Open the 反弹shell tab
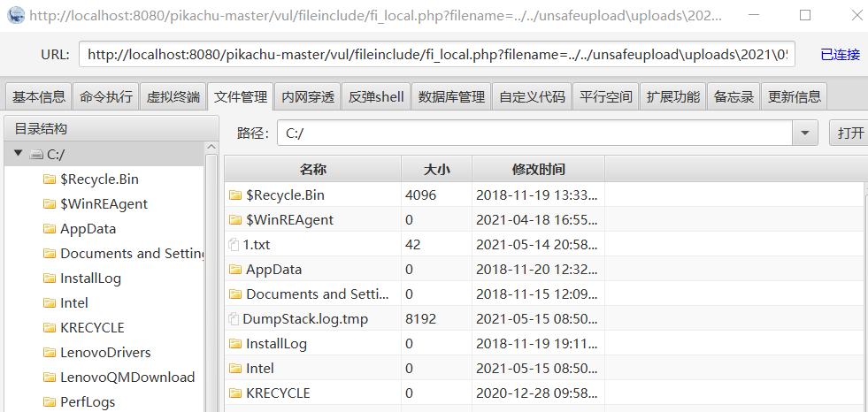The width and height of the screenshot is (868, 412). coord(376,96)
